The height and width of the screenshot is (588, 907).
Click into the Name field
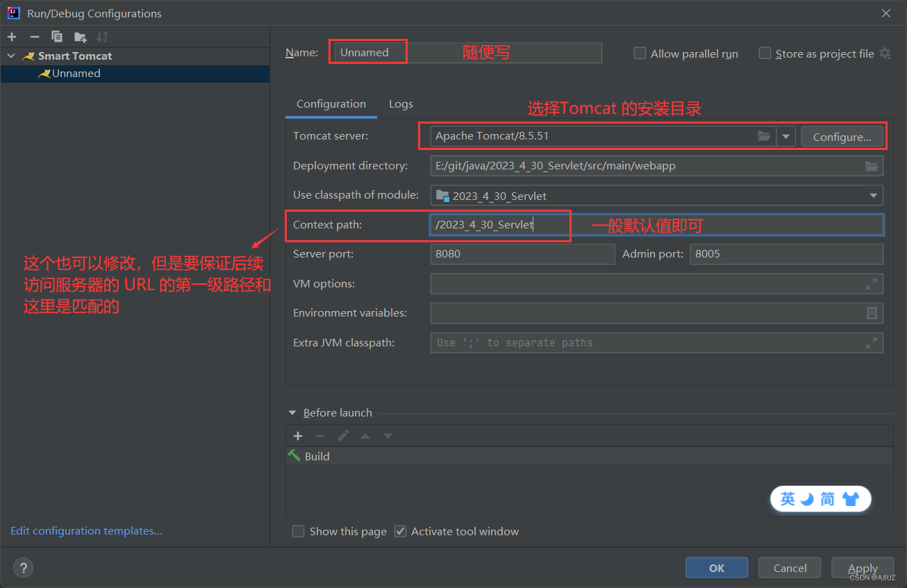467,53
